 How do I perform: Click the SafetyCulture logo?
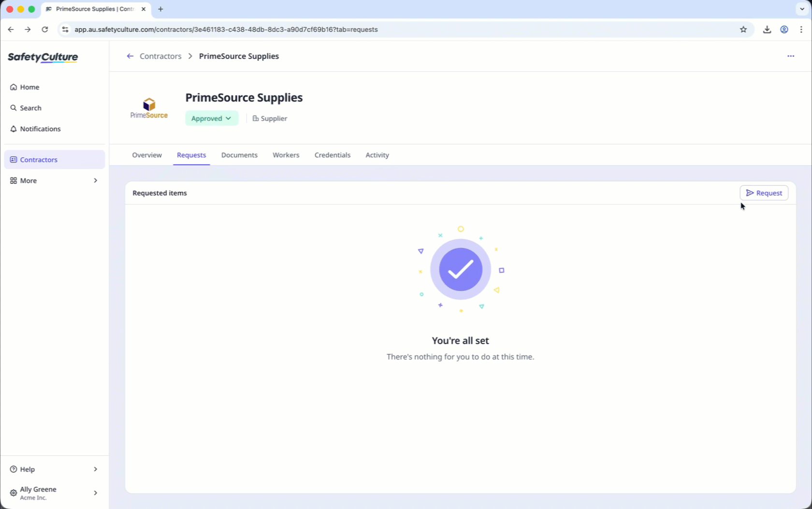[43, 57]
